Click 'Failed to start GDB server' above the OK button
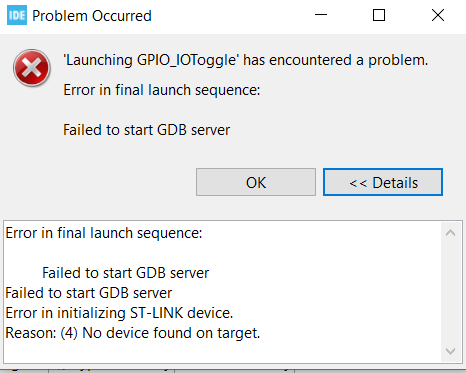The height and width of the screenshot is (373, 466). 147,130
